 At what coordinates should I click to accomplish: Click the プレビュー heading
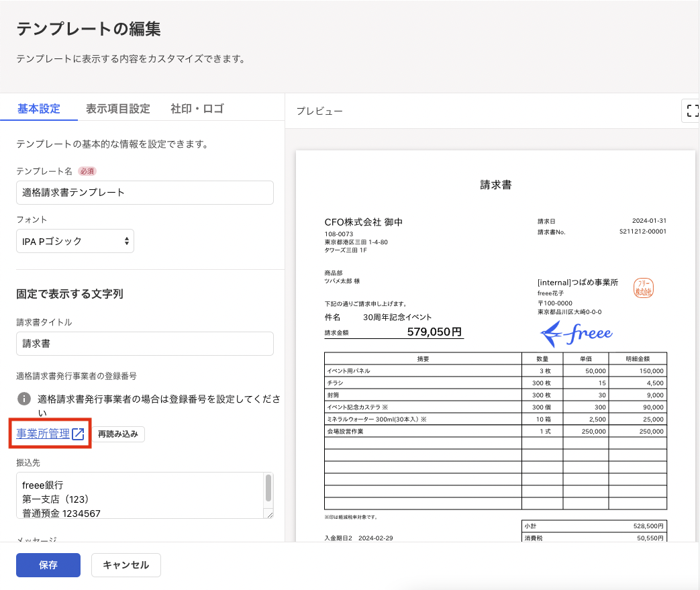(x=319, y=111)
